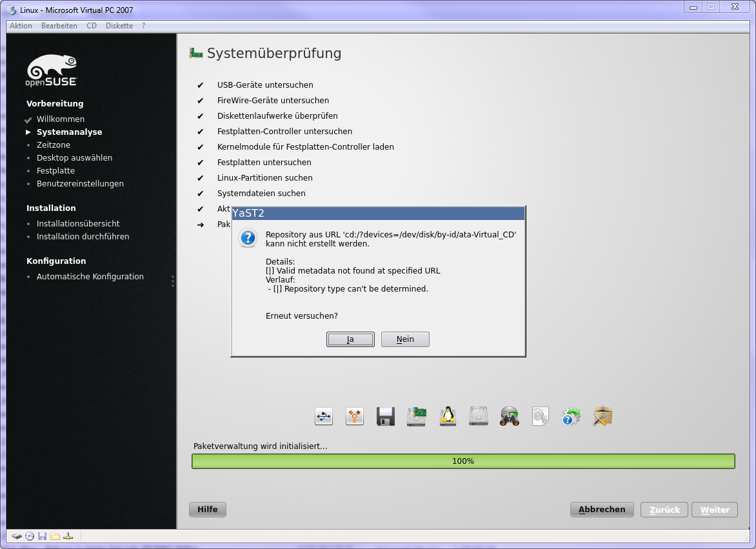
Task: Select Festplatte step in sidebar
Action: tap(55, 170)
